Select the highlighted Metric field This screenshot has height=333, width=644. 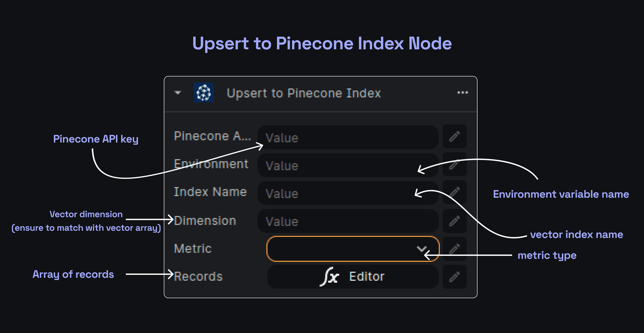pos(352,249)
